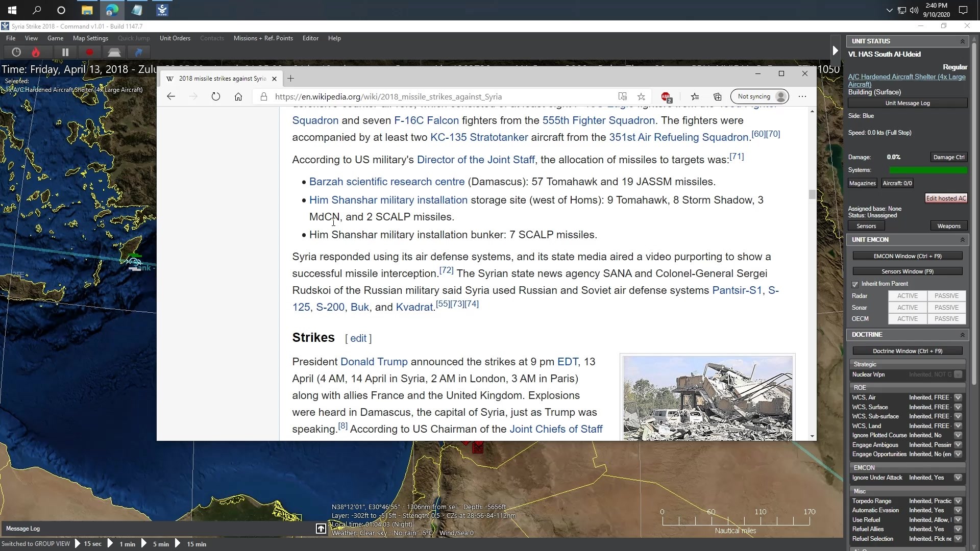Reload the Wikipedia page
The image size is (980, 551).
pyautogui.click(x=216, y=96)
